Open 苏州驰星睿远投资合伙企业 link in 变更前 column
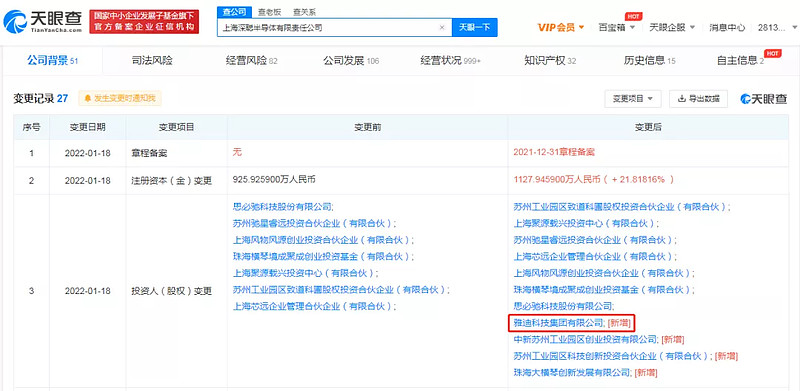 pyautogui.click(x=314, y=223)
